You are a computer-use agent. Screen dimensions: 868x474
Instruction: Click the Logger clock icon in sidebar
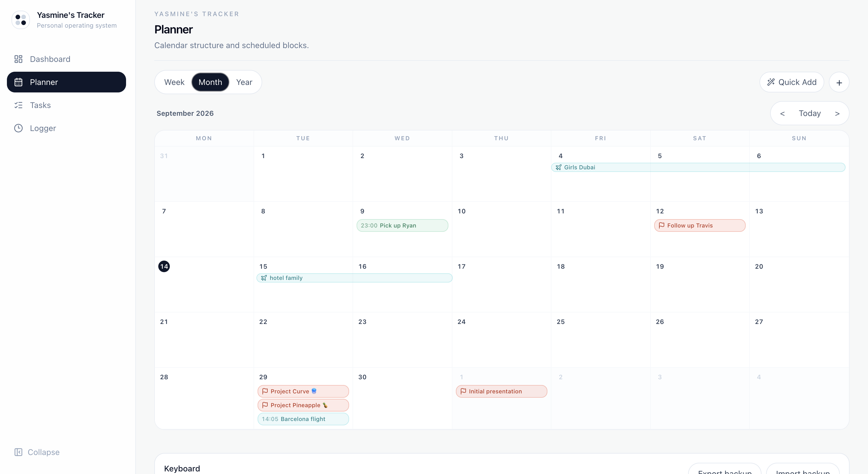[x=18, y=128]
